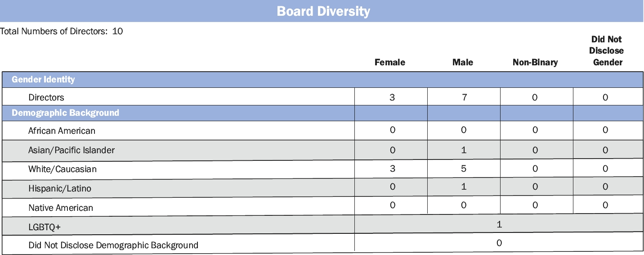Select the Gender Identity section header
The image size is (644, 255).
tap(43, 80)
